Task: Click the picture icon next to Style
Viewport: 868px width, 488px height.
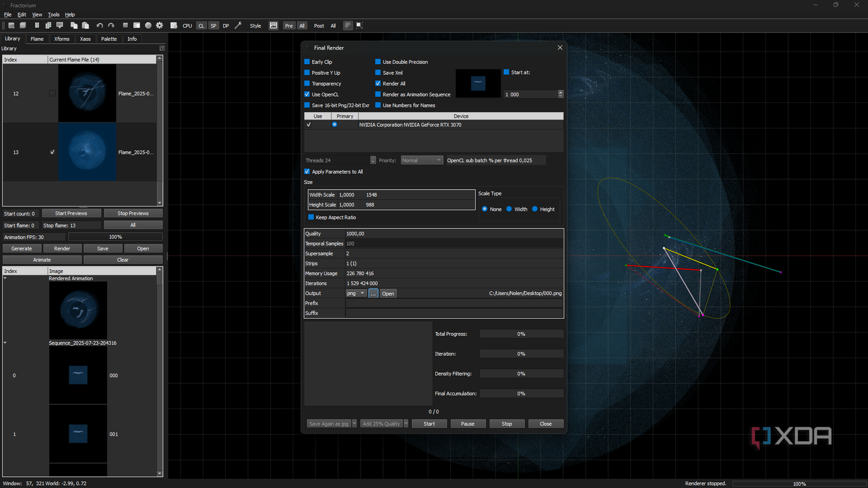Action: tap(274, 25)
